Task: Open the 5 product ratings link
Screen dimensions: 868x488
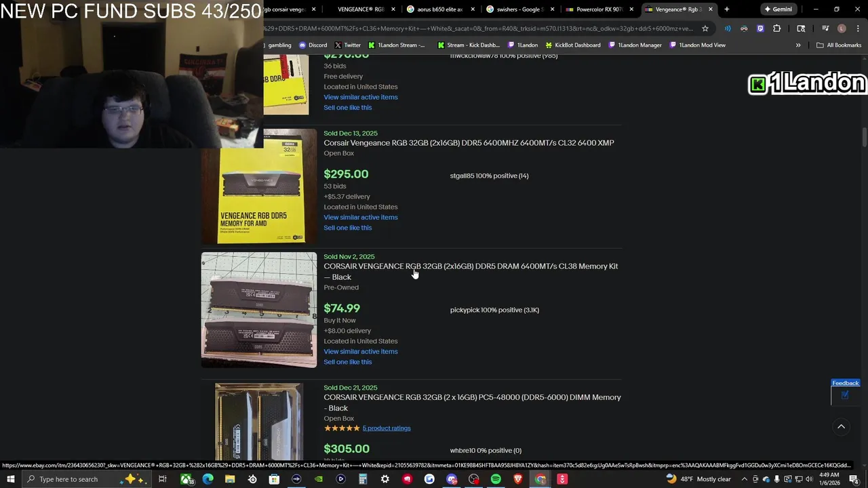Action: [x=387, y=428]
